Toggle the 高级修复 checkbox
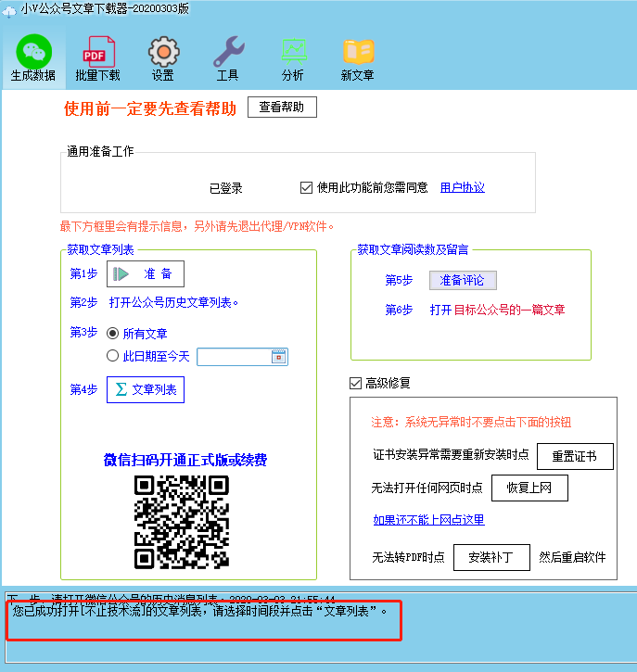 [x=355, y=383]
